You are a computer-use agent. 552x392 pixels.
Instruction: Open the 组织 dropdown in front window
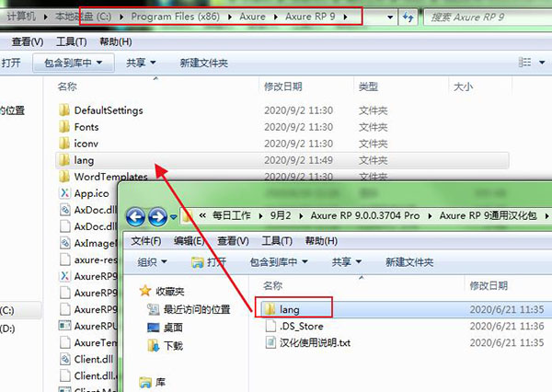(152, 261)
